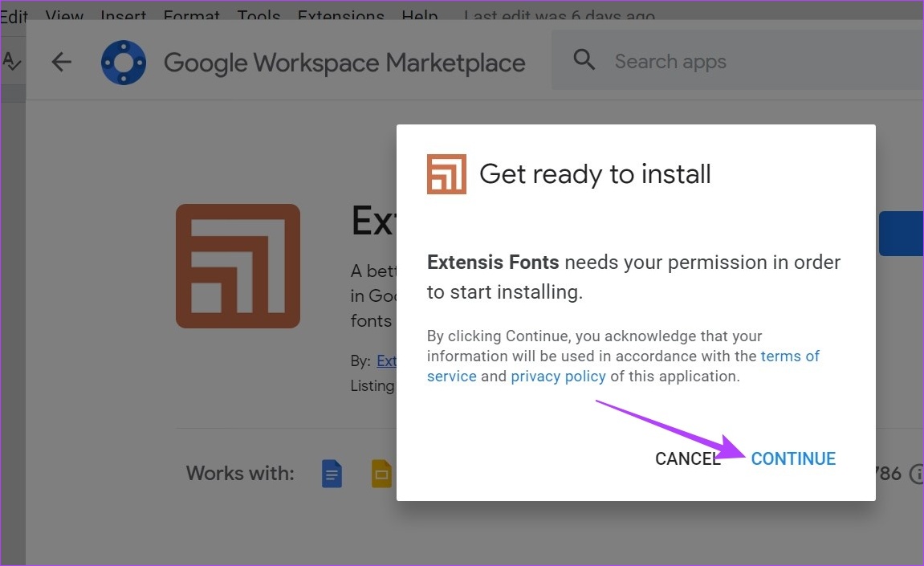This screenshot has height=566, width=924.
Task: Open the Format menu
Action: pos(192,15)
